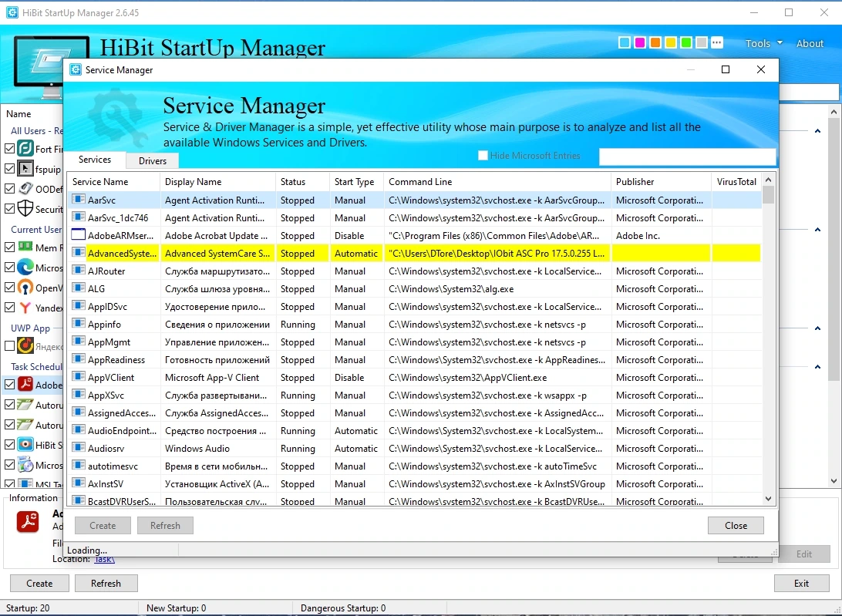This screenshot has width=842, height=616.
Task: Click the AppIDSvc service icon
Action: click(79, 306)
